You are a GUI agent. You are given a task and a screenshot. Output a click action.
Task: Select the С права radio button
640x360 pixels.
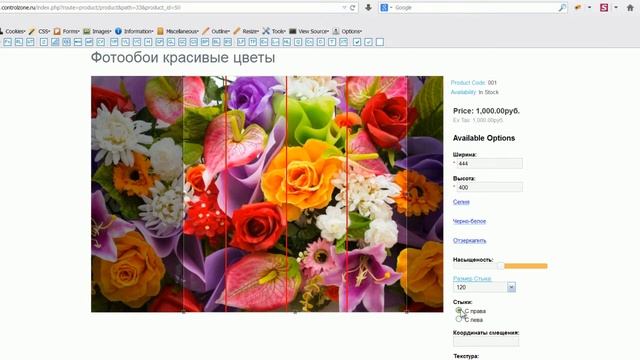[459, 311]
